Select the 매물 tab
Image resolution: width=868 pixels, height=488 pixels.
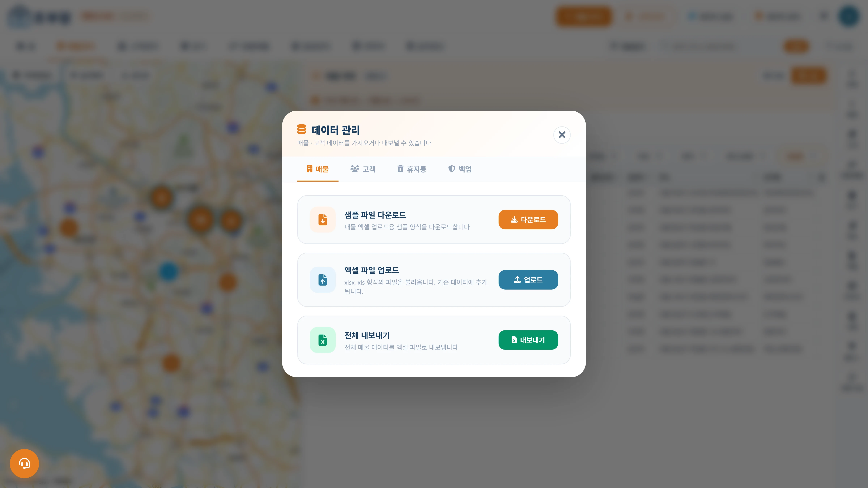(317, 169)
